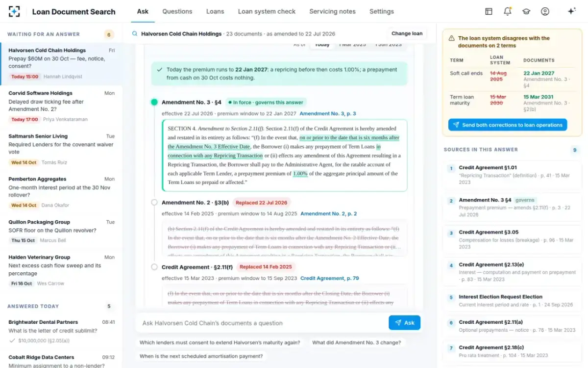The image size is (588, 368).
Task: Click the warning triangle on loan system alert
Action: (x=451, y=38)
